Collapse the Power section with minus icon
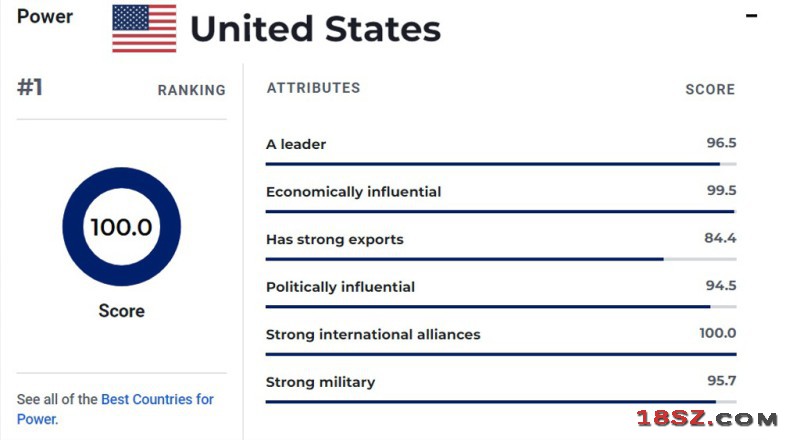 (x=751, y=16)
